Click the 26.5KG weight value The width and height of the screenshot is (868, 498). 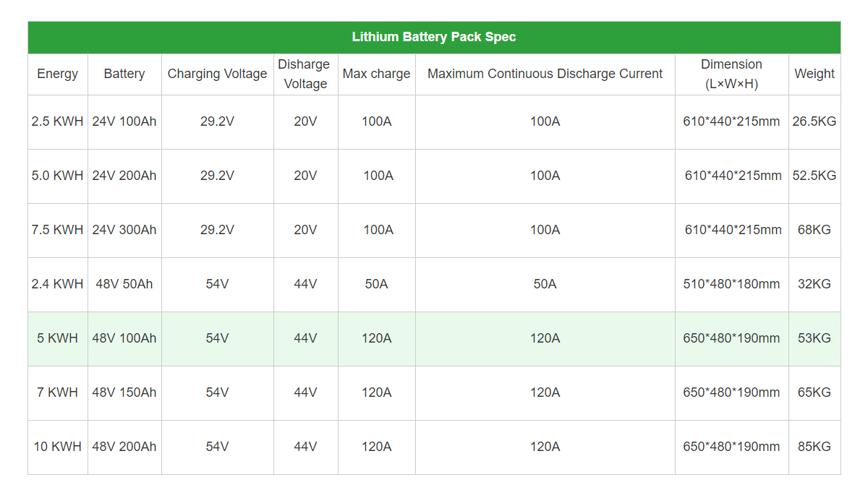point(814,121)
